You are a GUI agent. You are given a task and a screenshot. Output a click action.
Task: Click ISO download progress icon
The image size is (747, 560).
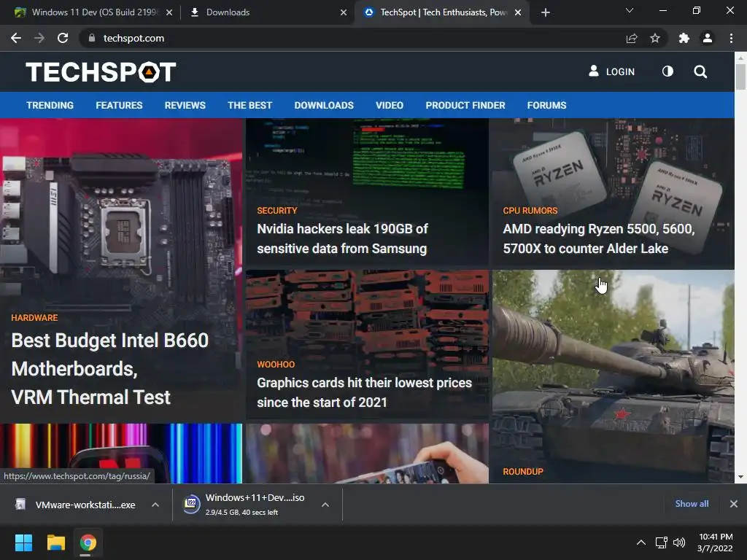191,504
